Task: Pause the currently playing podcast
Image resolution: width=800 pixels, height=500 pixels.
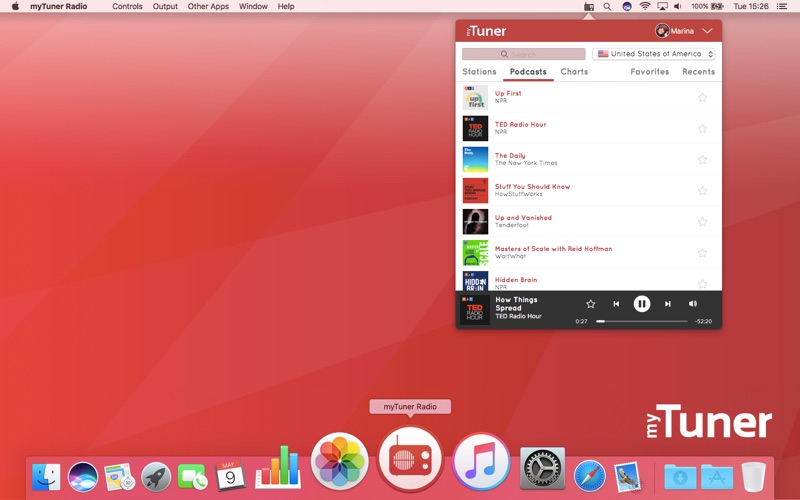Action: [642, 304]
